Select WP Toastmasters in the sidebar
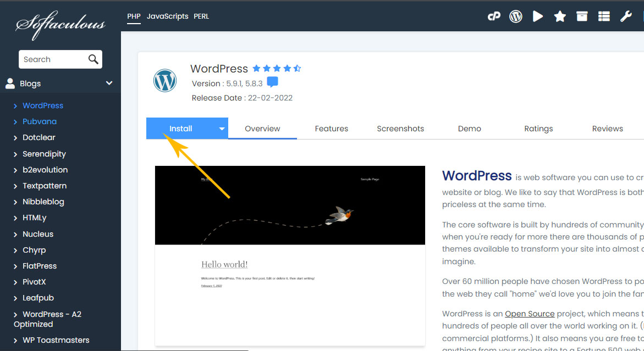The height and width of the screenshot is (351, 644). (x=56, y=341)
